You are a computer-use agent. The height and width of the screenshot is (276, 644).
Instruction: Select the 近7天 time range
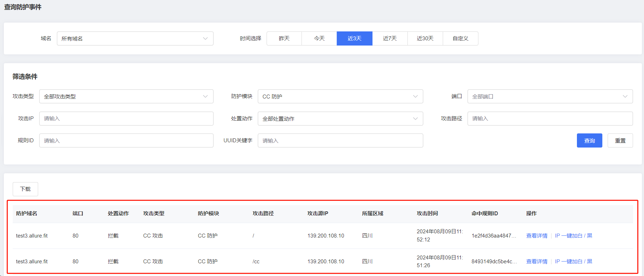(x=390, y=38)
